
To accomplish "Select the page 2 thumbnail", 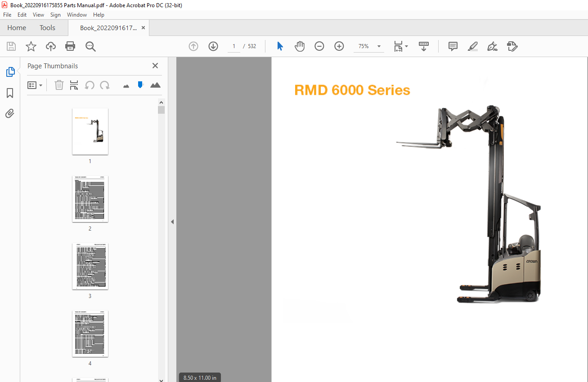I will click(90, 199).
